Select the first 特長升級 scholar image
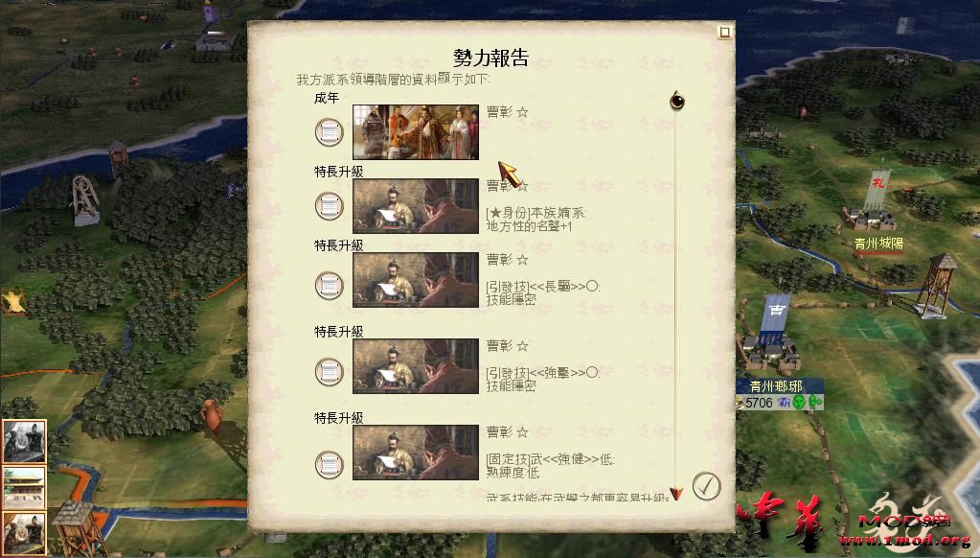This screenshot has height=558, width=980. (x=416, y=206)
